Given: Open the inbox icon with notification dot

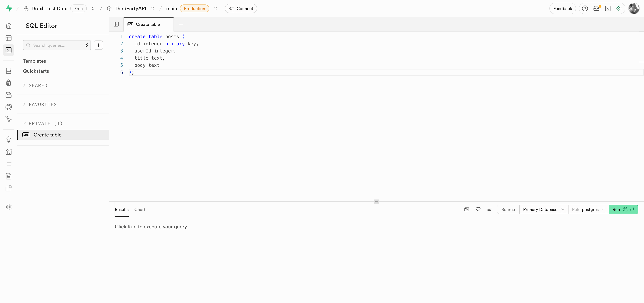Looking at the screenshot, I should pos(596,8).
